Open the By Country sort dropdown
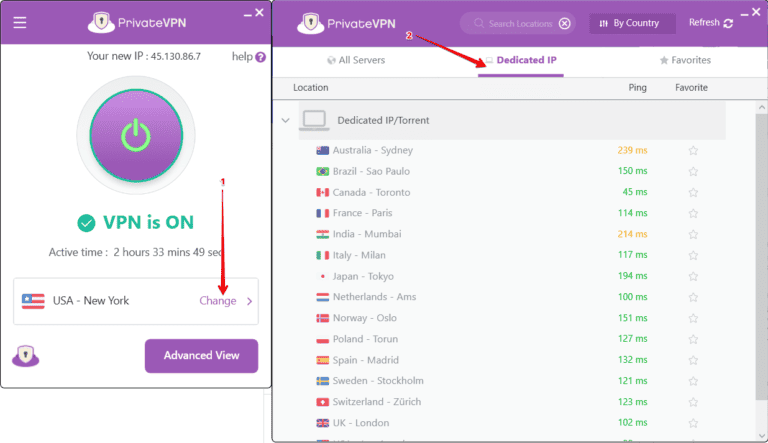768x443 pixels. click(x=632, y=23)
